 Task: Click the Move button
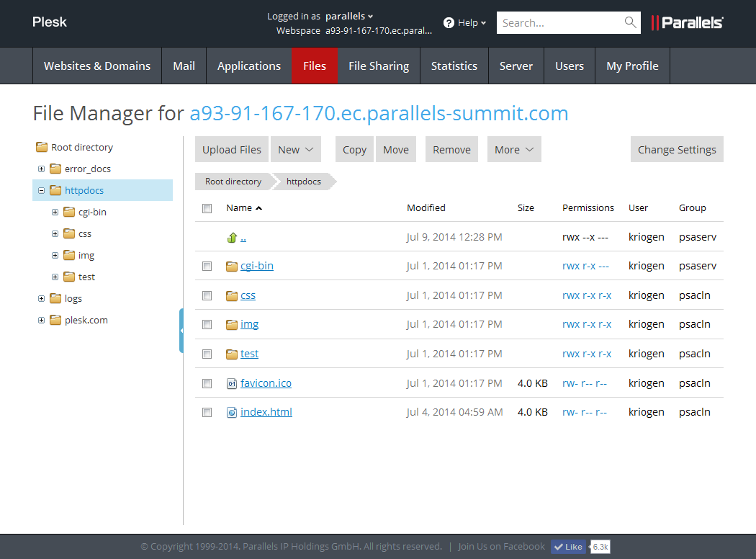click(x=396, y=150)
